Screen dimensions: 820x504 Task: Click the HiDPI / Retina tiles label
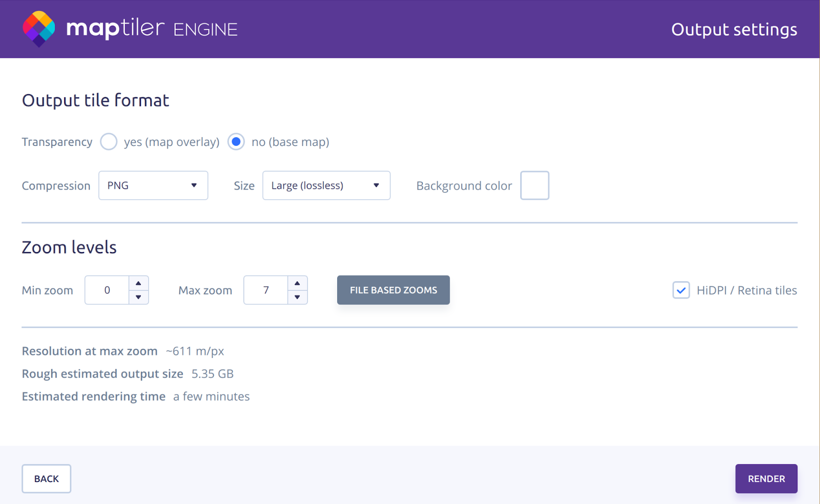tap(746, 290)
